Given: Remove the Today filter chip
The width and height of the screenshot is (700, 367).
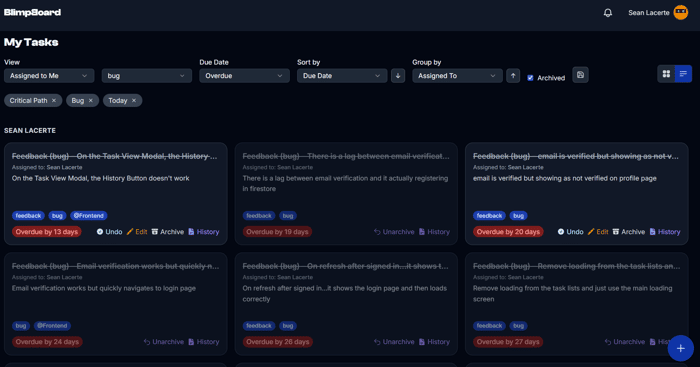Looking at the screenshot, I should [x=133, y=100].
